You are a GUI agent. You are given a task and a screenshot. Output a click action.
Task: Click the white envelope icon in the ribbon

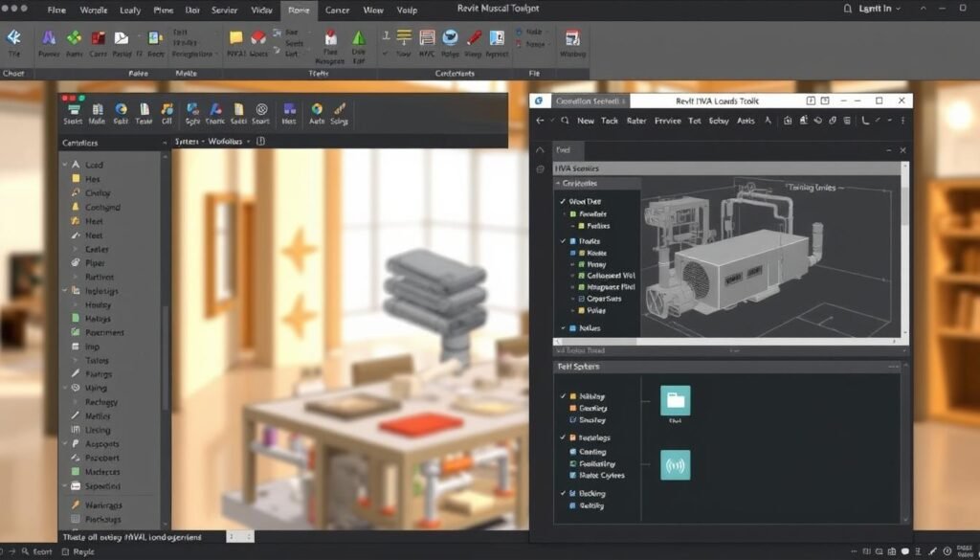click(x=122, y=38)
